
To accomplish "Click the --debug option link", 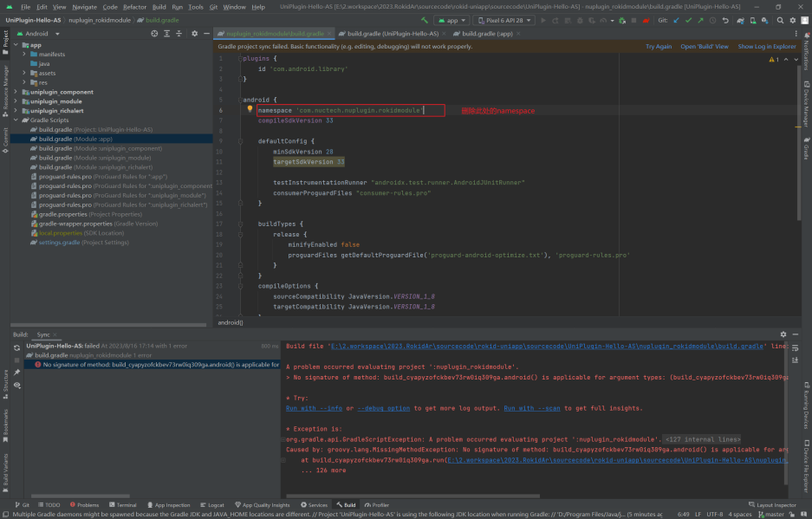I will pyautogui.click(x=384, y=408).
